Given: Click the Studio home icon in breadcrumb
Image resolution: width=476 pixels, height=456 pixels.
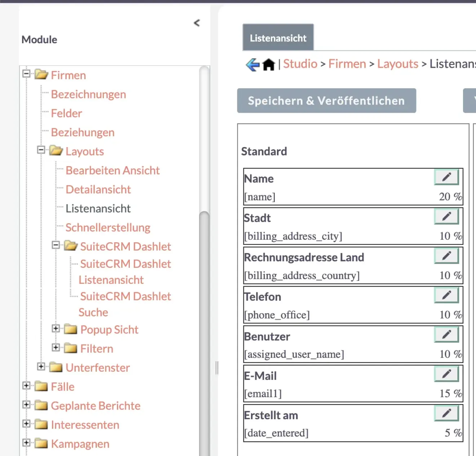Looking at the screenshot, I should coord(268,64).
